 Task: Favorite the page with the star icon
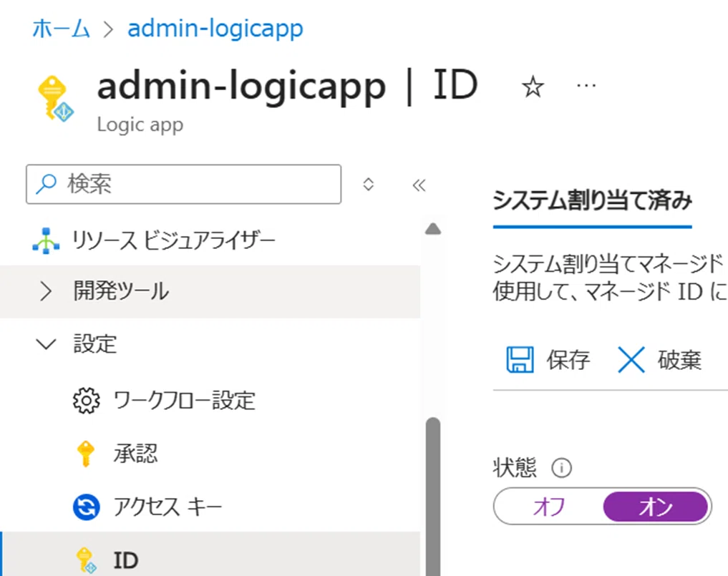[533, 87]
